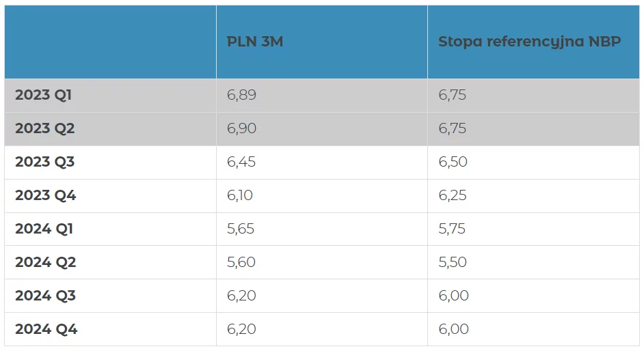Select the 2024 Q1 row label
The width and height of the screenshot is (644, 351).
(44, 229)
